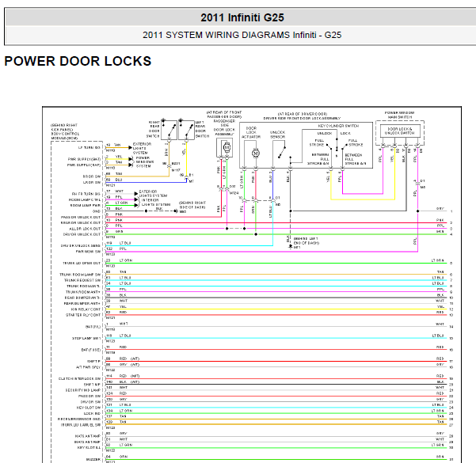Click the 'STARTER RLY CONT' pin label
This screenshot has height=463, width=476.
[83, 315]
